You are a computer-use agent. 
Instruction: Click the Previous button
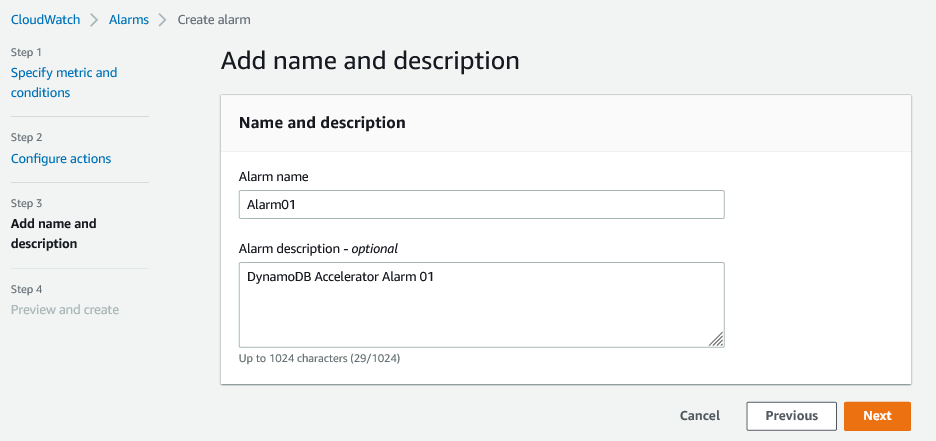(791, 416)
